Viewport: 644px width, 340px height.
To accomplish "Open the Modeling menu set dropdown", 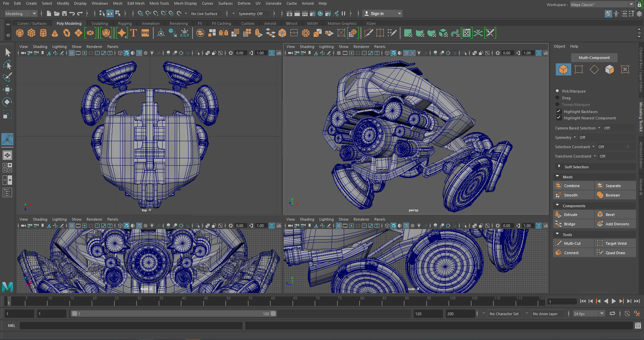I will coord(21,14).
